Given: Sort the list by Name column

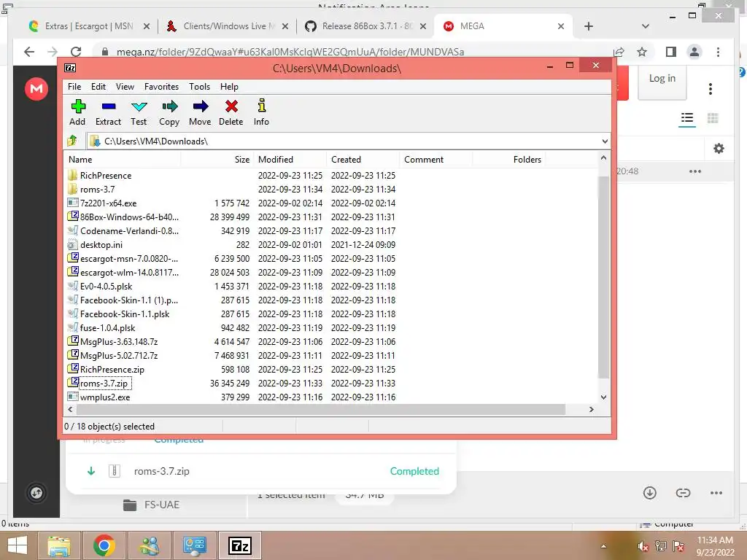Looking at the screenshot, I should (x=123, y=160).
